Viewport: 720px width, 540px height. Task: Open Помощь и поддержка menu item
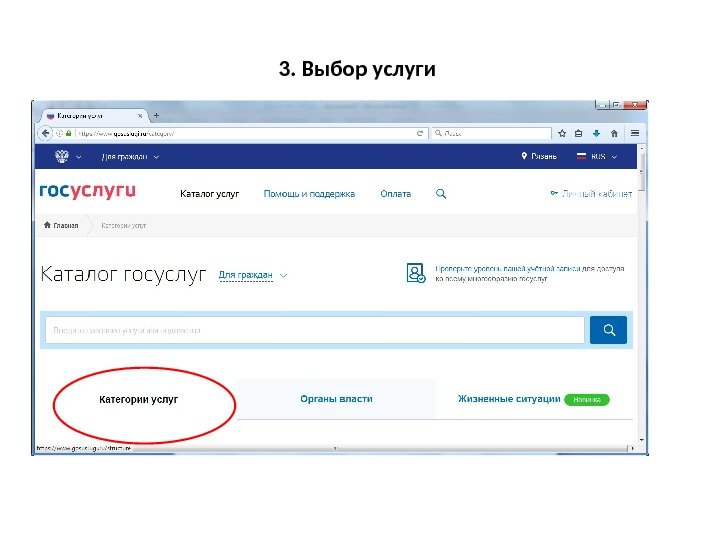tap(309, 194)
